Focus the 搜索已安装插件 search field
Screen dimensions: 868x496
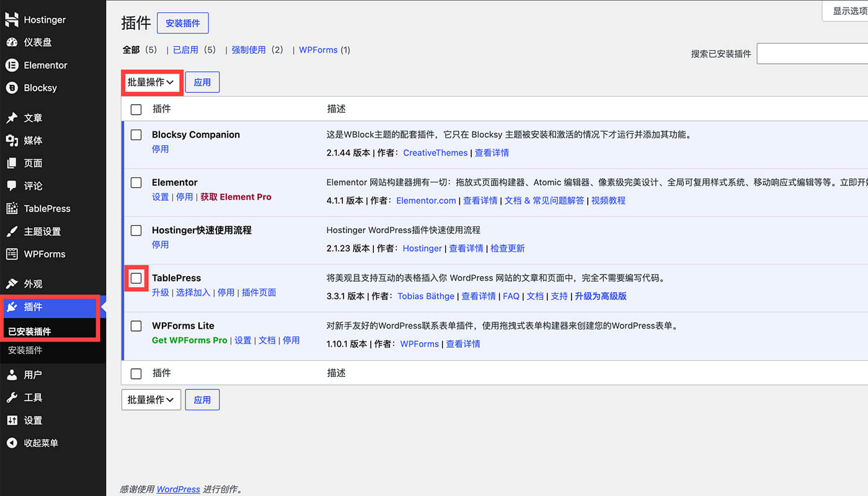(x=812, y=53)
